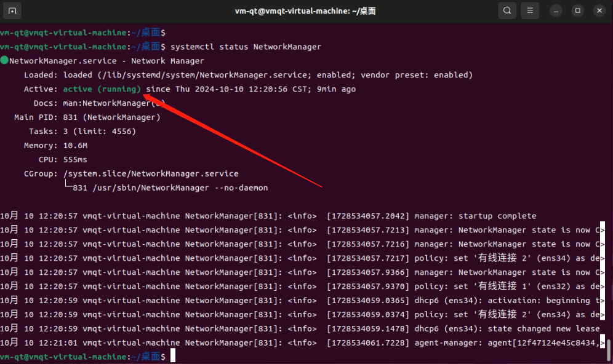Click the window title vm-qt@vmqt-virtual-machine
613x364 pixels.
coord(305,10)
